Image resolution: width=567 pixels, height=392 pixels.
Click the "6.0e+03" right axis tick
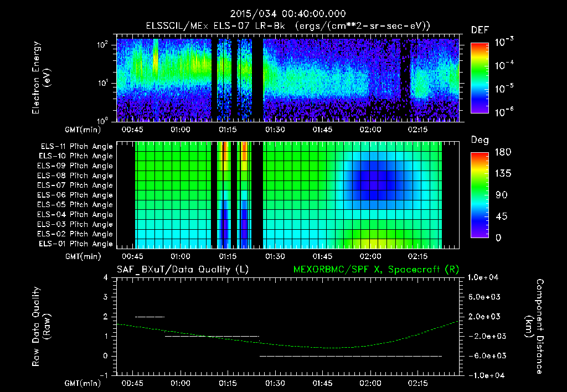click(484, 297)
